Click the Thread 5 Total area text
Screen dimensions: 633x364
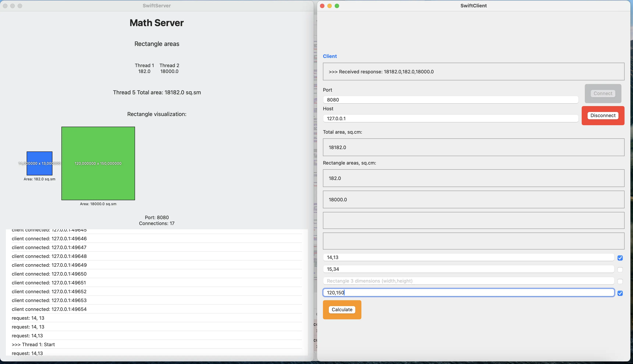click(x=157, y=92)
